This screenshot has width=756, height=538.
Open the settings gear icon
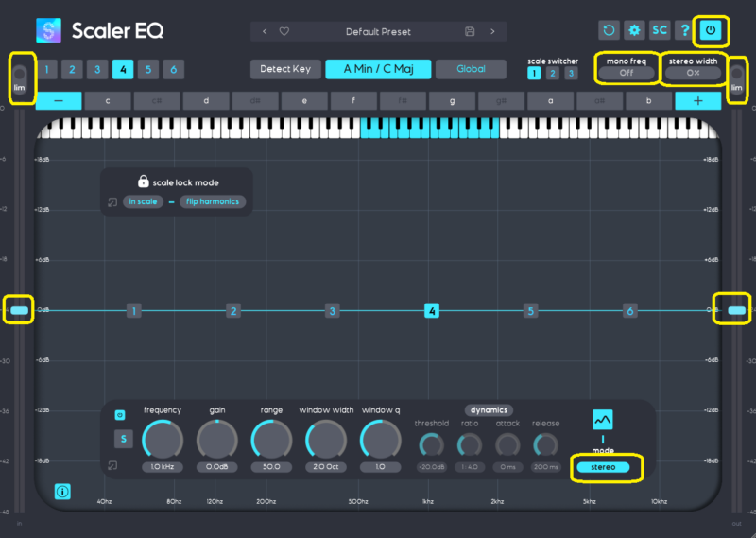[x=634, y=31]
